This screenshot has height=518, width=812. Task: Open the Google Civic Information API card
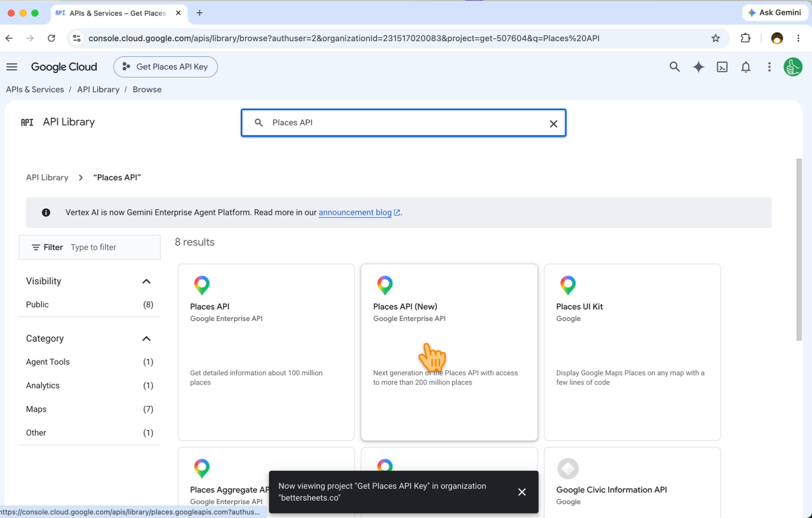tap(632, 483)
